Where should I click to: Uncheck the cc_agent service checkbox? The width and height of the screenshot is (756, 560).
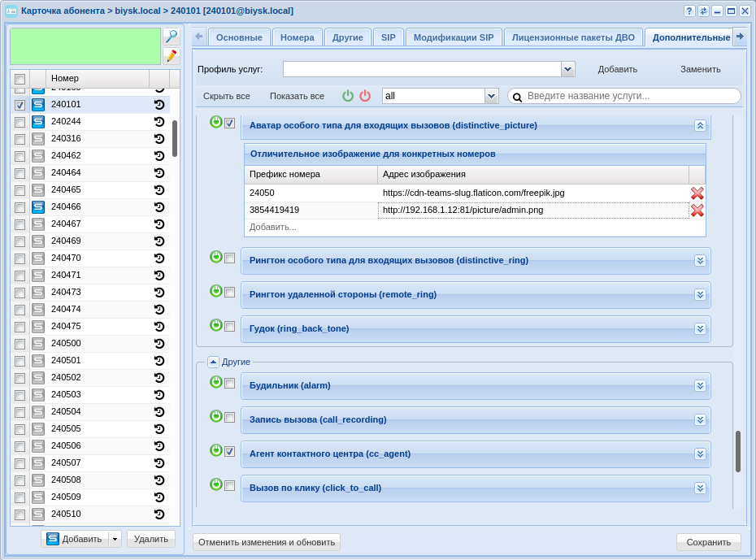click(x=229, y=452)
